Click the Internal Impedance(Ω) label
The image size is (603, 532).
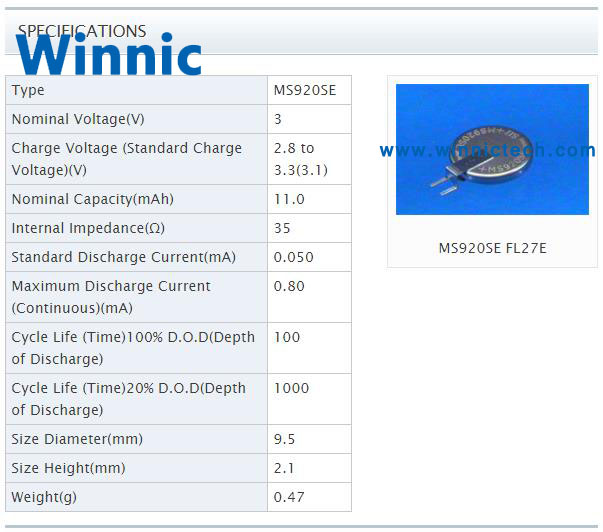(x=88, y=228)
